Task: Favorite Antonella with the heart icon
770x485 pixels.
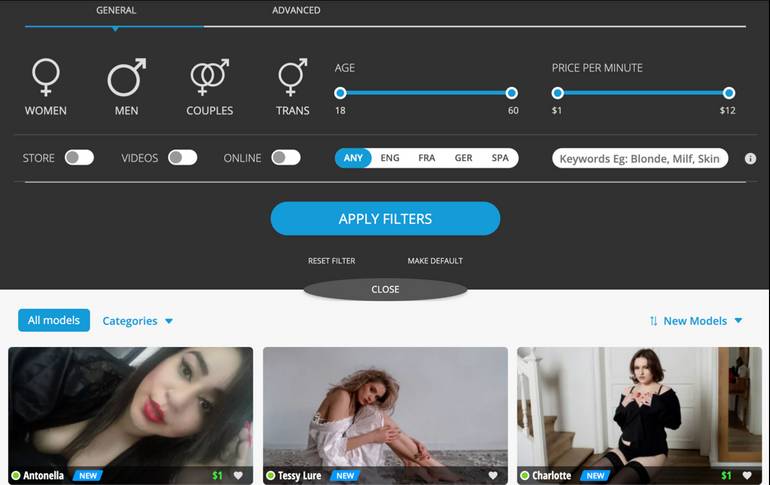Action: [238, 475]
